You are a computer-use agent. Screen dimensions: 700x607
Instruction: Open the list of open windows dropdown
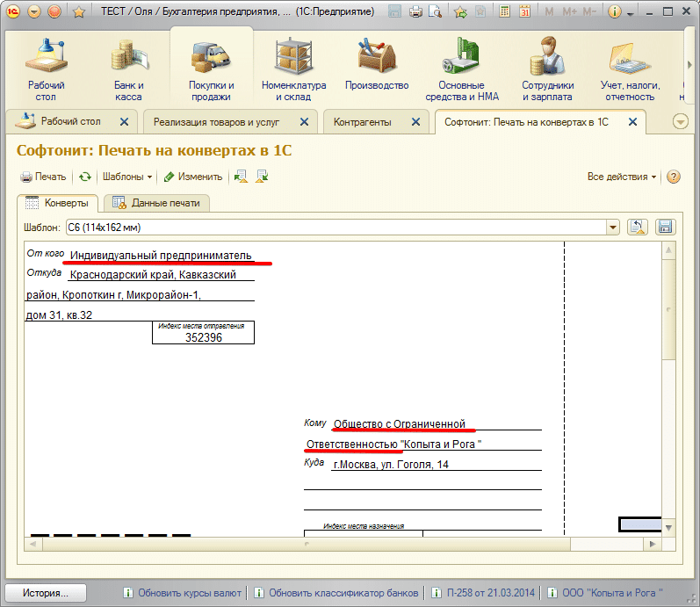pos(680,121)
